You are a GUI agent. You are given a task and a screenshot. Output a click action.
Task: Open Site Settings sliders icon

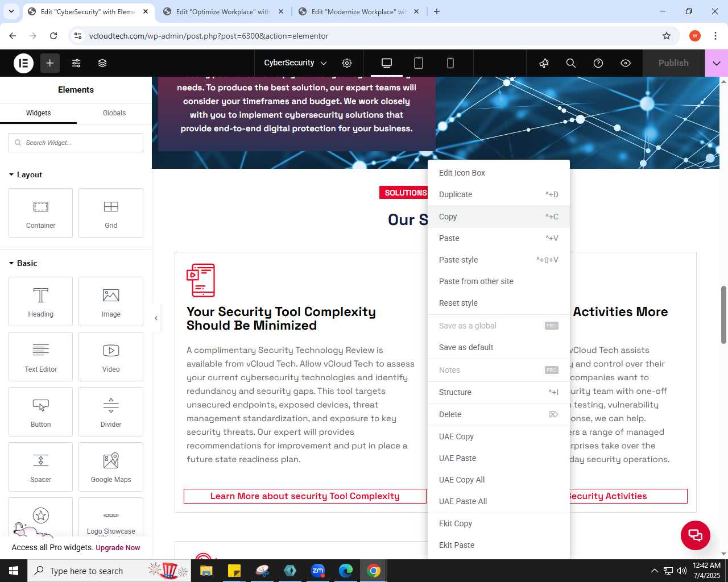point(76,63)
